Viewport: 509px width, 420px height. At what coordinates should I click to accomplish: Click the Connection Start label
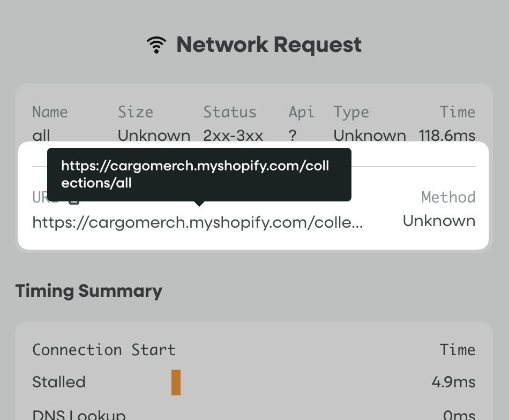coord(104,350)
